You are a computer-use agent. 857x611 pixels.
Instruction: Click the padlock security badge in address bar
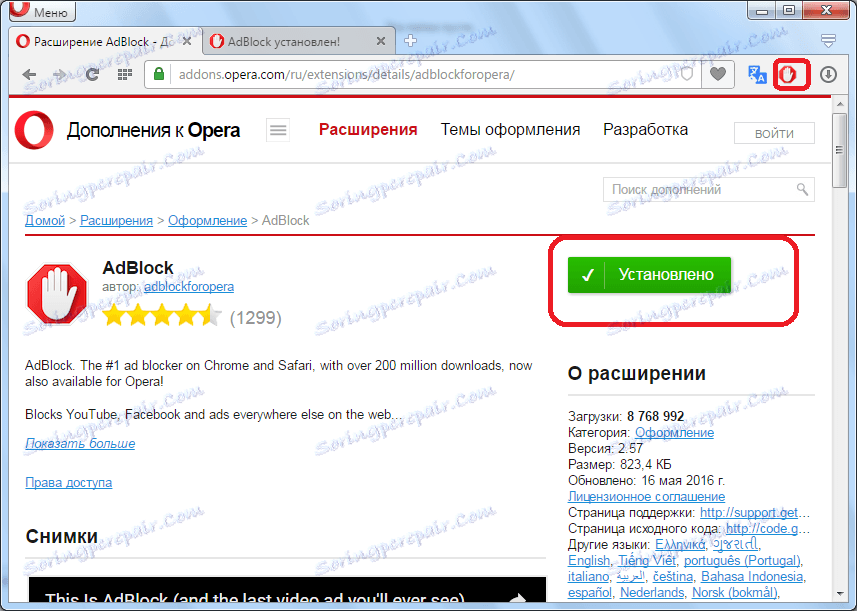tap(160, 74)
